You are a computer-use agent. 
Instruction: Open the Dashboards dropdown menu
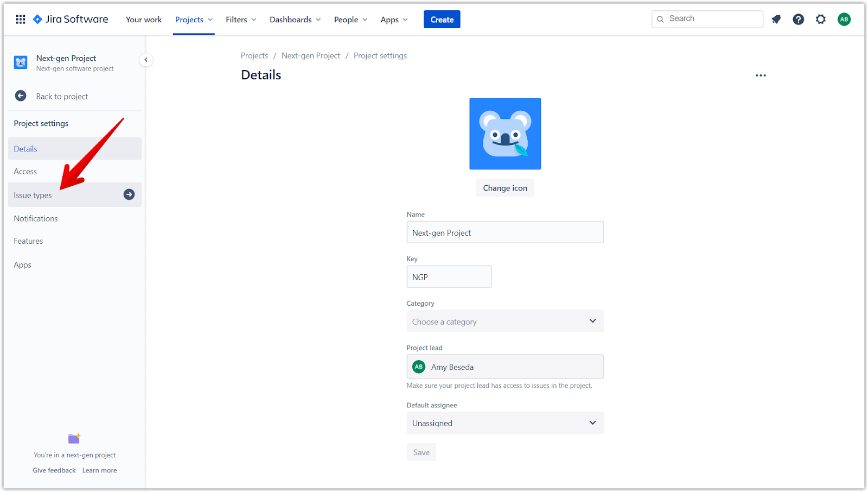[x=295, y=20]
